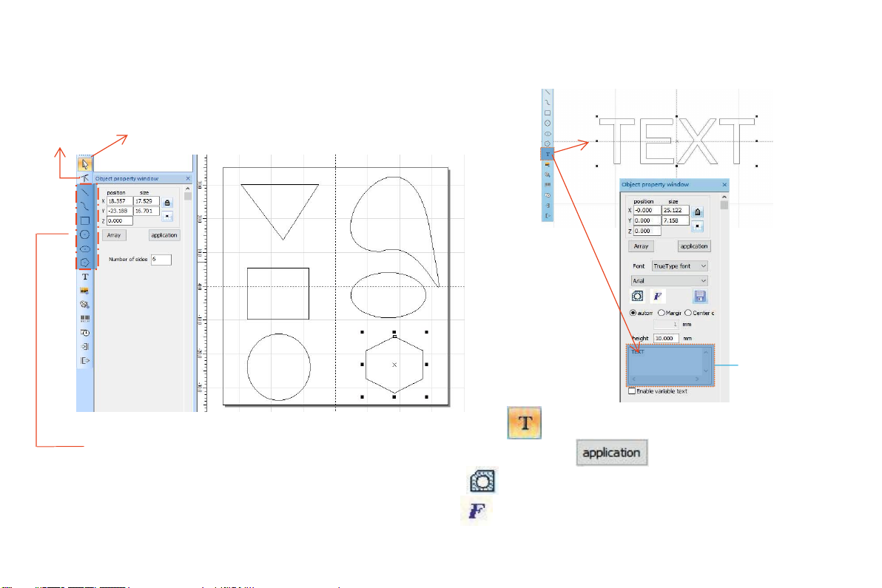
Task: Click width size field showing 17.529
Action: pos(147,200)
